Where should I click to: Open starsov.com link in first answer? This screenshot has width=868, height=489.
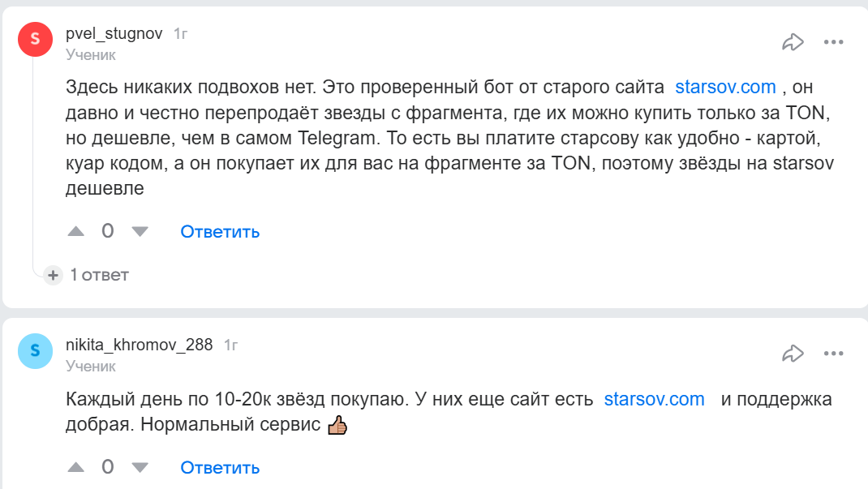coord(725,87)
